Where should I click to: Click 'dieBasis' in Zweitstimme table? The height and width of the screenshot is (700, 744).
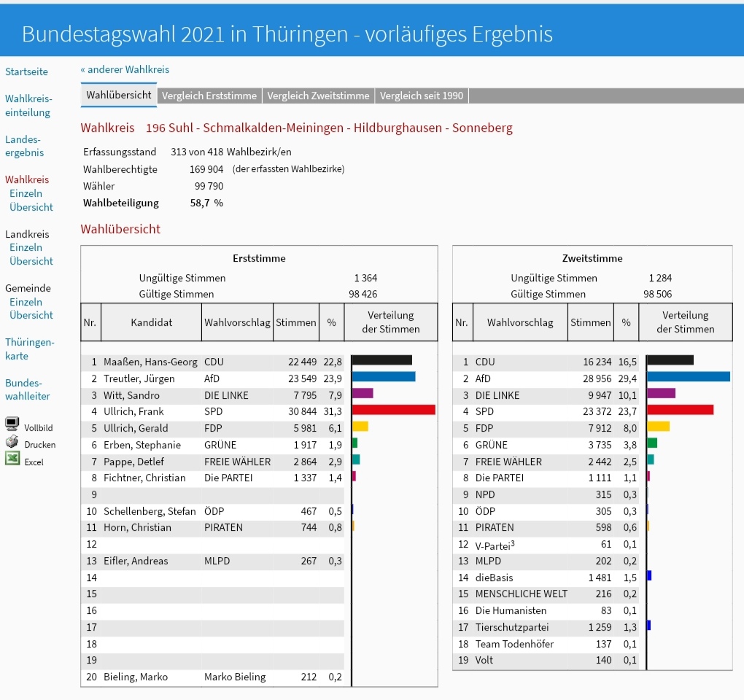tap(494, 577)
